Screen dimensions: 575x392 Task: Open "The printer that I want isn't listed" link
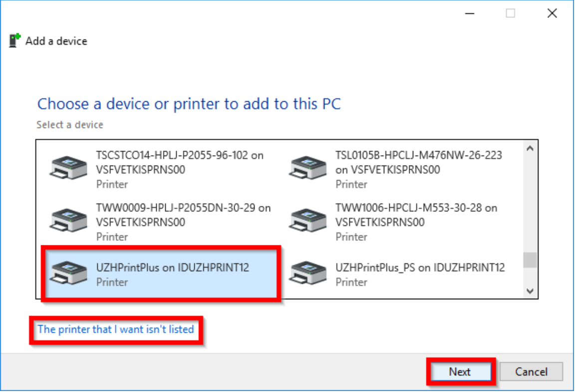click(x=116, y=329)
